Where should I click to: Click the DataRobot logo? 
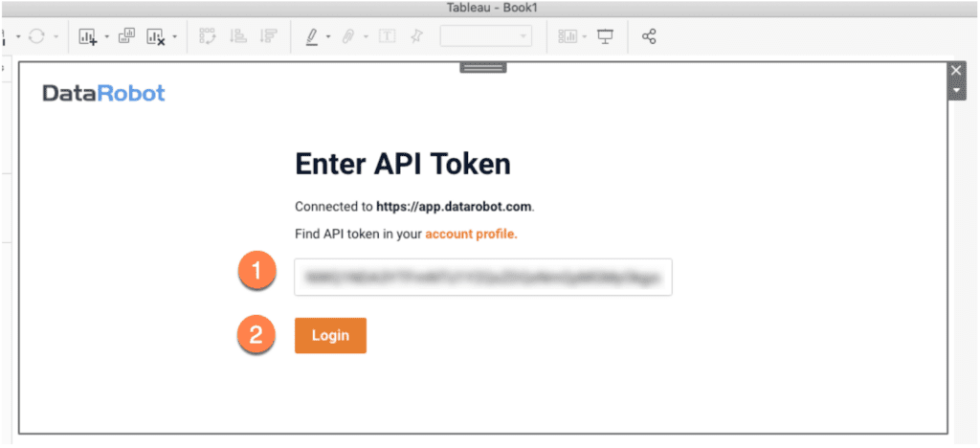(x=103, y=94)
